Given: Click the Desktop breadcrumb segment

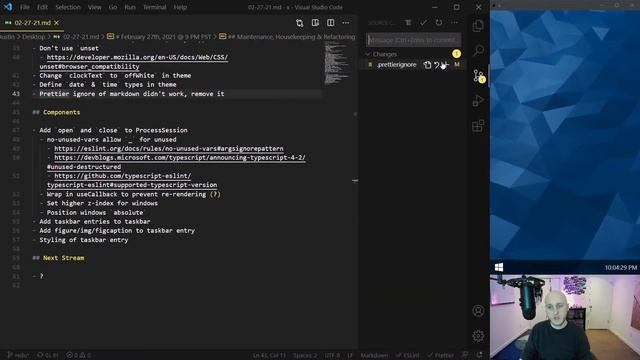Looking at the screenshot, I should click(33, 37).
